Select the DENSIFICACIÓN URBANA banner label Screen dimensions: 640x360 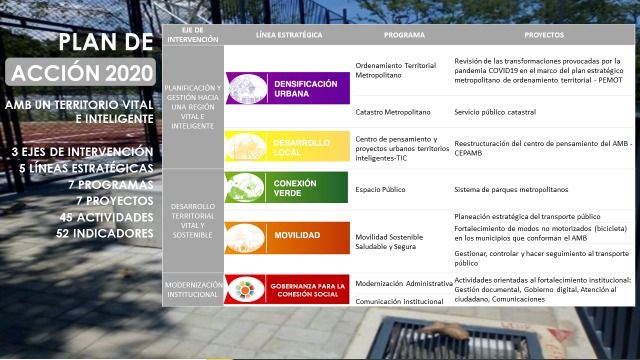306,89
